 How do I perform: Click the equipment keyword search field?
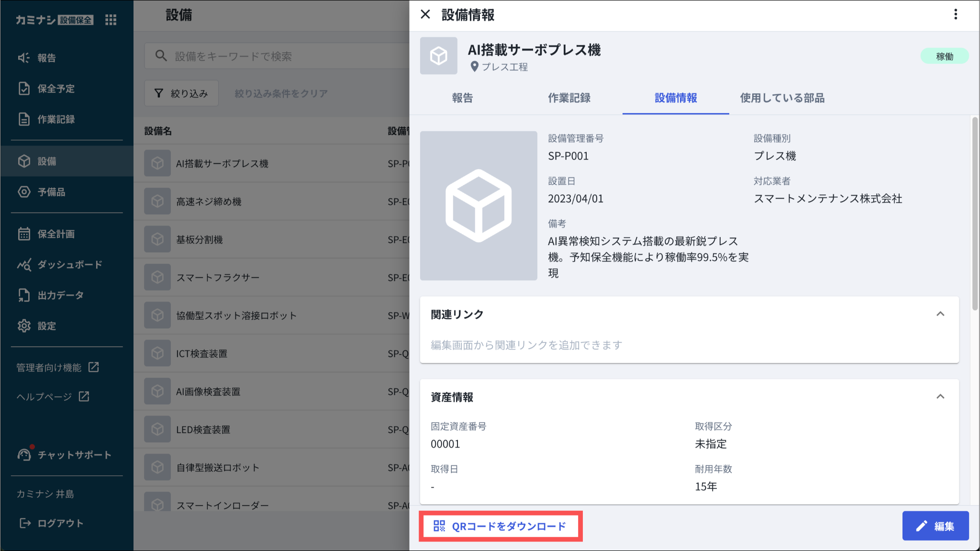pyautogui.click(x=278, y=56)
